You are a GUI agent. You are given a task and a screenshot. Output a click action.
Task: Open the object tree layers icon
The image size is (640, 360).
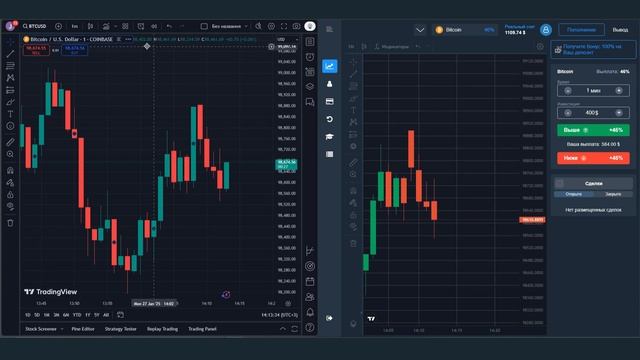coord(310,87)
